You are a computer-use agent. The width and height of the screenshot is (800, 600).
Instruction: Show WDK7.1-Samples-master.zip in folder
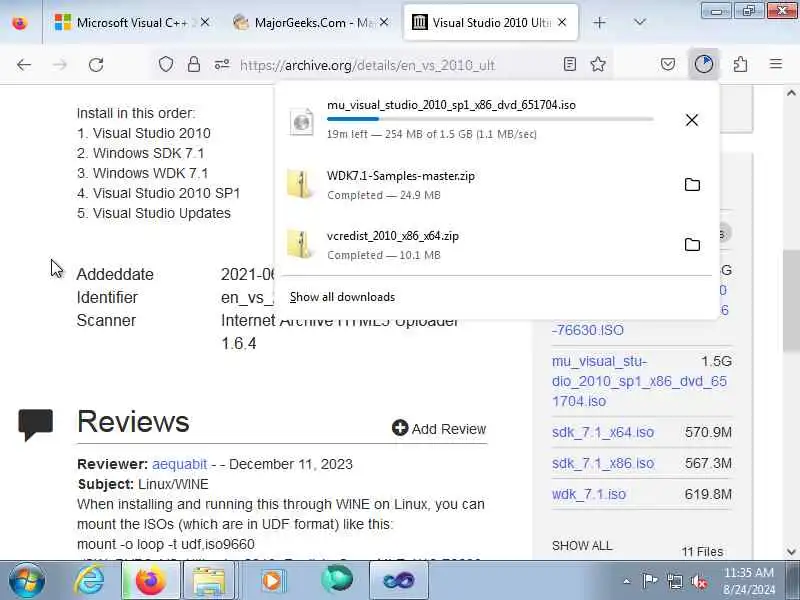coord(692,185)
